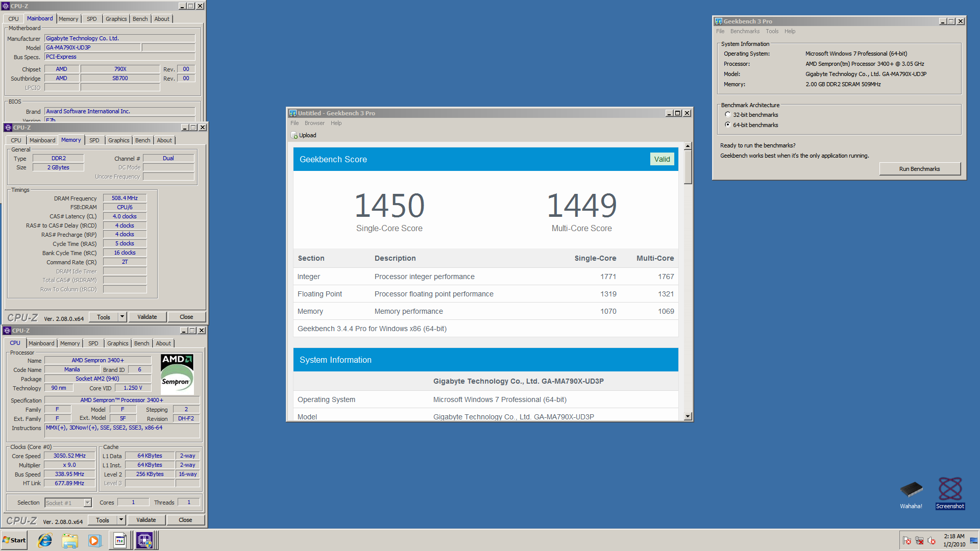
Task: Open Tools menu in Geekbench 3 Pro
Action: point(772,31)
